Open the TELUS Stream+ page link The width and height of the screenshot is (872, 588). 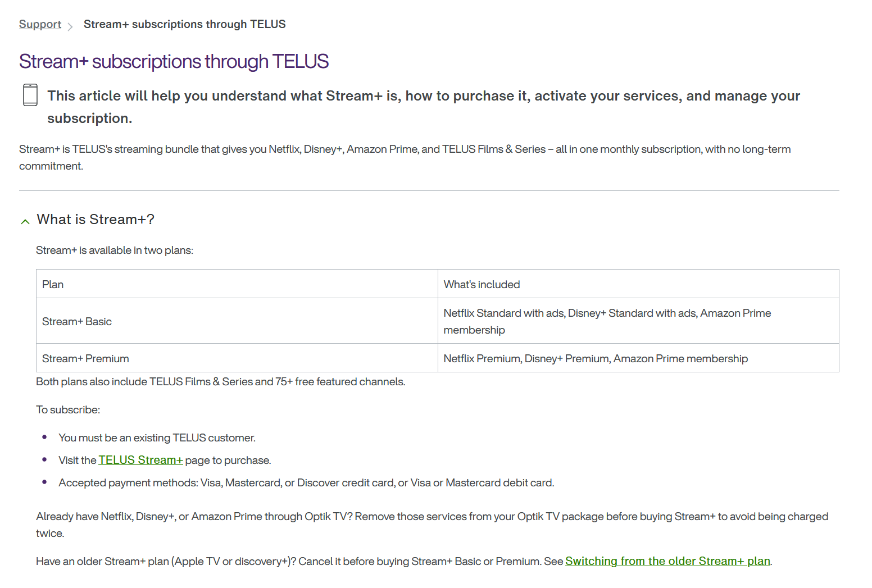pyautogui.click(x=140, y=460)
